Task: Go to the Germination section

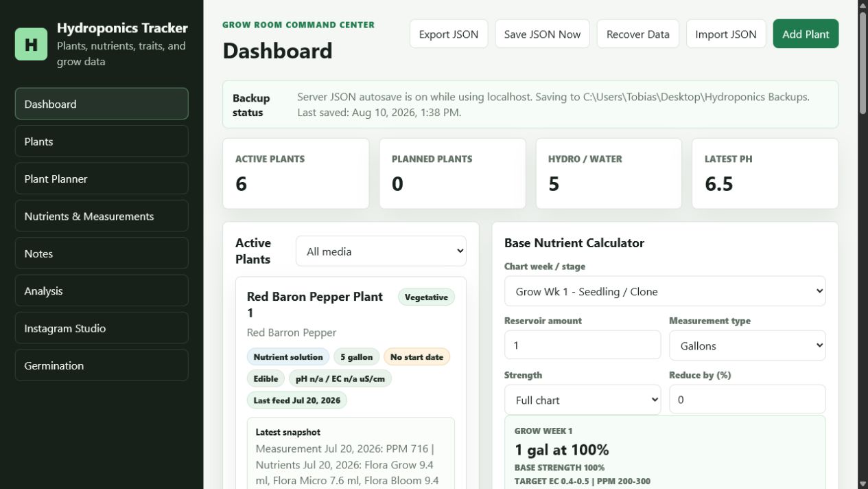Action: (x=102, y=365)
